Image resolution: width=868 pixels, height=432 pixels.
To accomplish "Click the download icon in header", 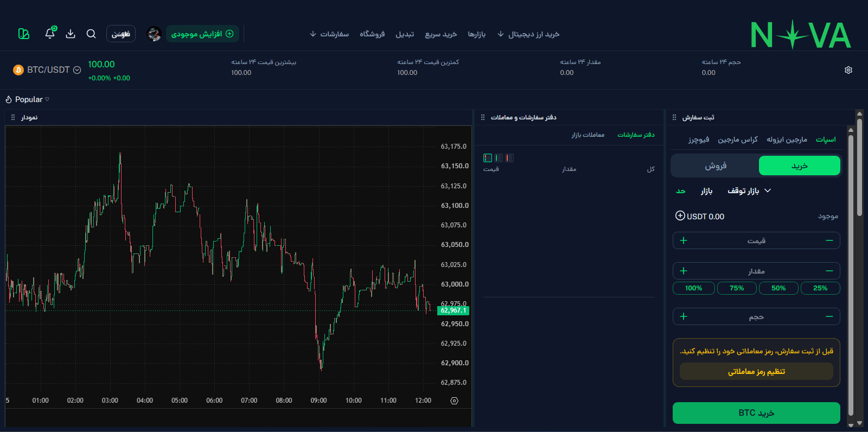I will pos(71,34).
